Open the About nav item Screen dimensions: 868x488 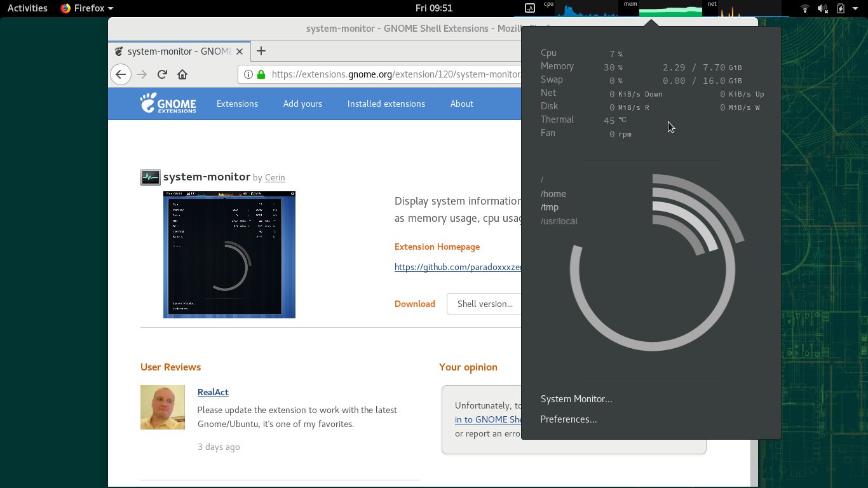click(x=462, y=104)
